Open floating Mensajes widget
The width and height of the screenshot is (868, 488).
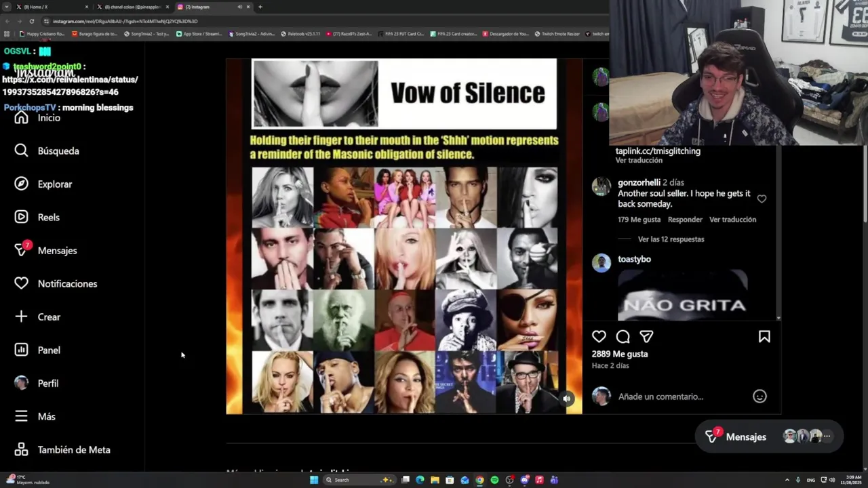pos(769,437)
